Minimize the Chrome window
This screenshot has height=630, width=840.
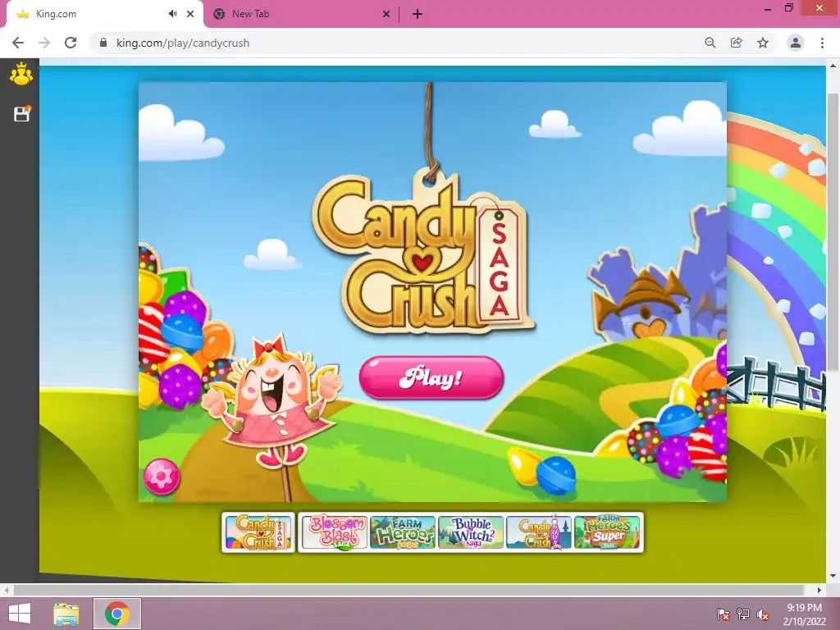[768, 9]
